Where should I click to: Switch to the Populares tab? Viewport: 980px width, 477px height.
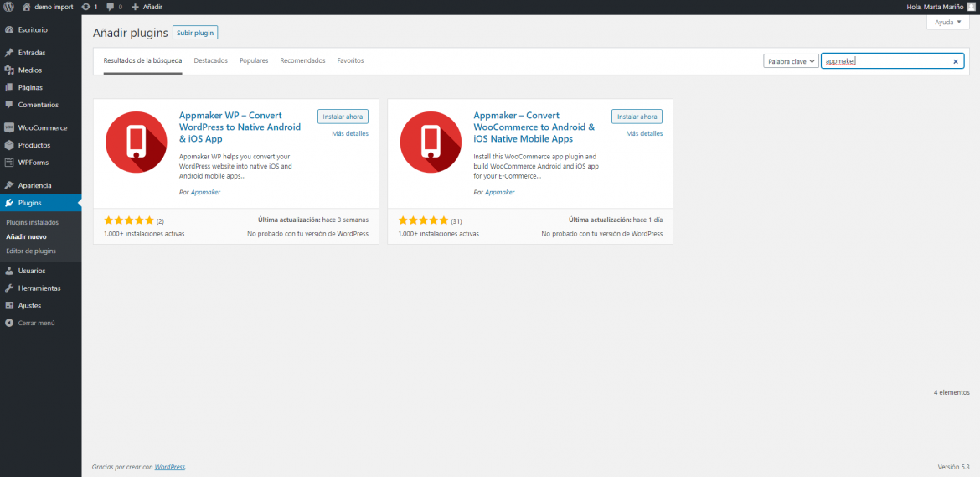pos(254,60)
